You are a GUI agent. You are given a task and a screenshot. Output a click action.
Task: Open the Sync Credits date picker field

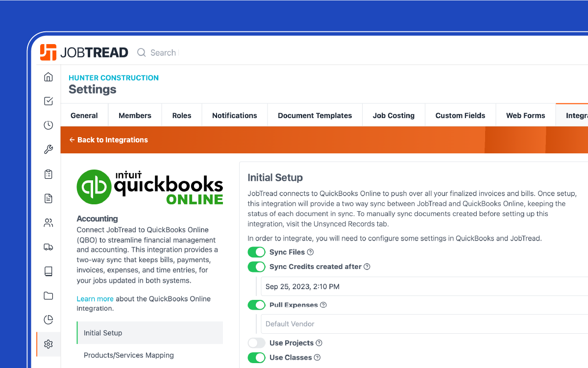point(343,287)
